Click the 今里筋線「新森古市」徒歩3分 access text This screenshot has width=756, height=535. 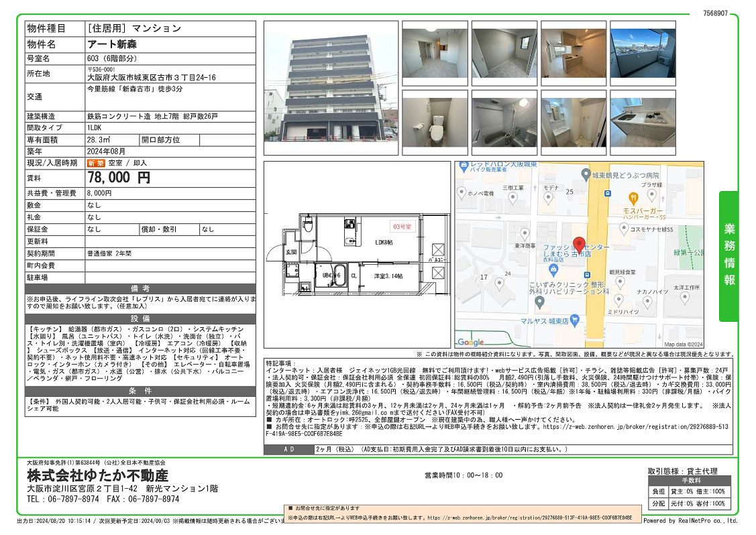click(135, 88)
